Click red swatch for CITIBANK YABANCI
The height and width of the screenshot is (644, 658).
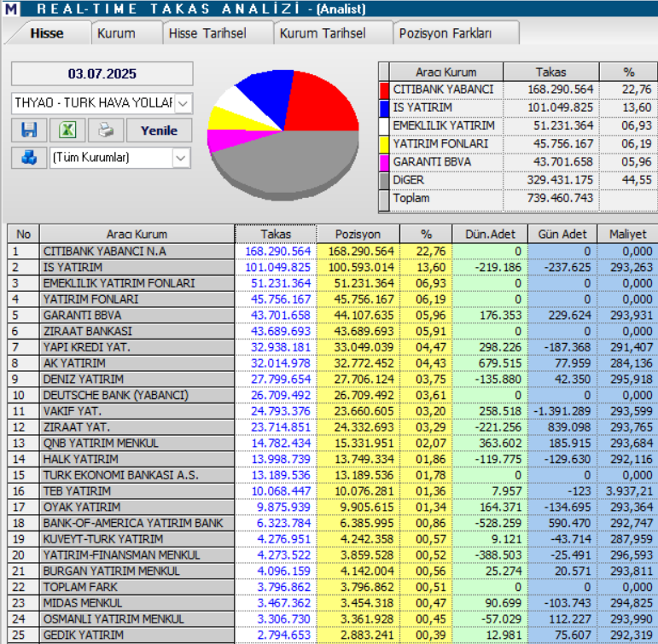(x=384, y=90)
